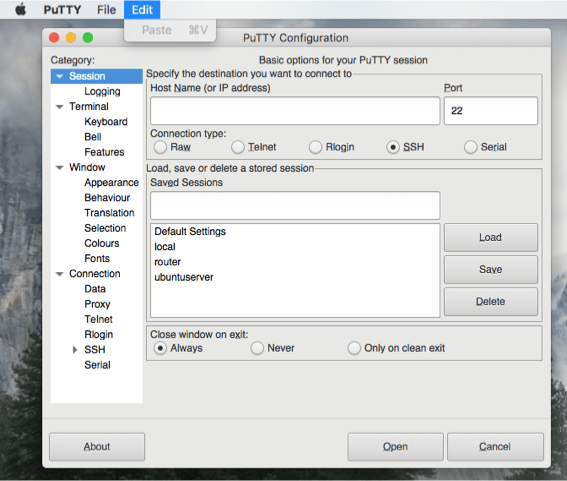Expand the SSH category arrow
Viewport: 567px width, 481px height.
coord(75,350)
